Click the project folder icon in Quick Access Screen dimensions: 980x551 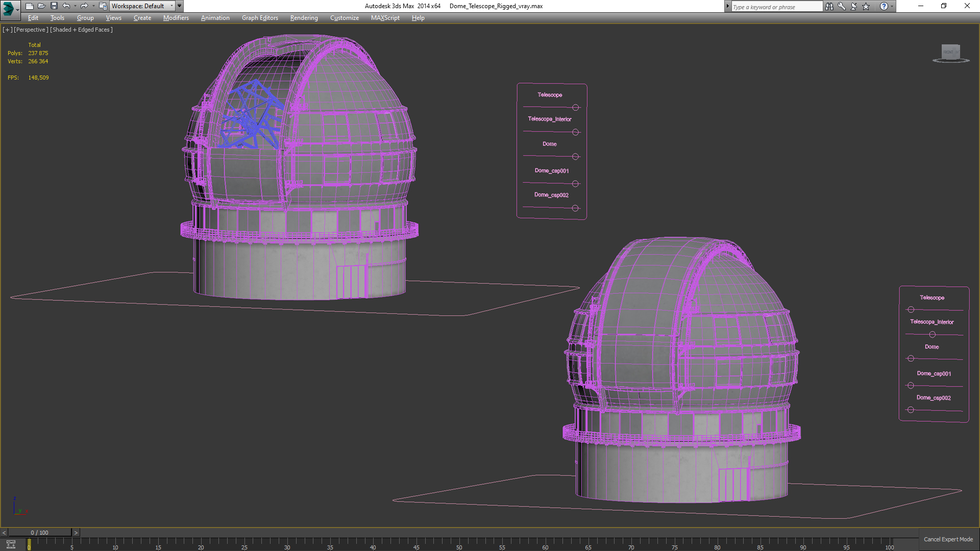click(103, 6)
